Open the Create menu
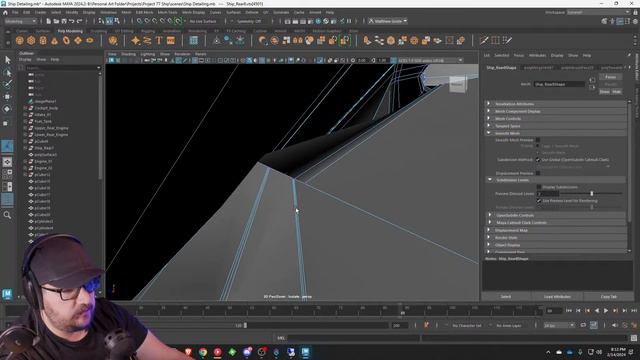The image size is (640, 360). [40, 12]
